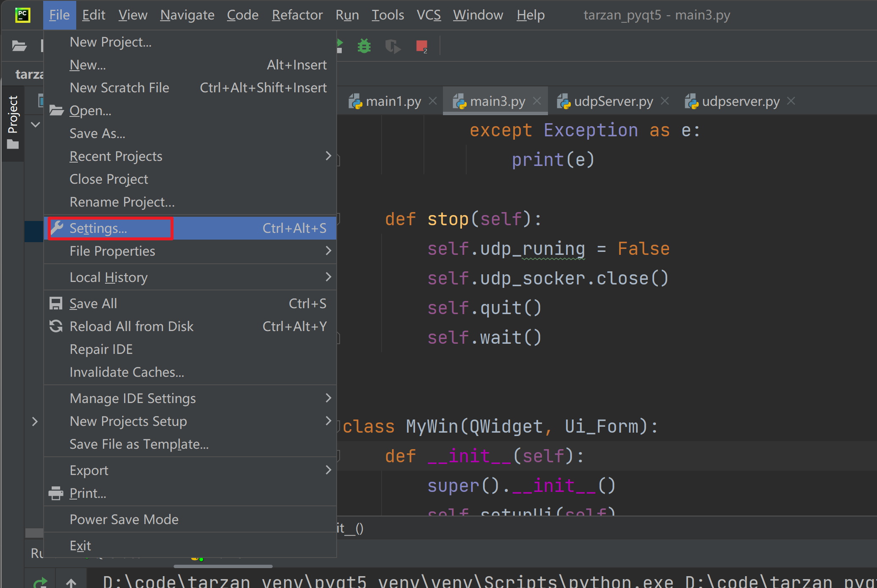Screen dimensions: 877x588
Task: Collapse the project tree chevron
Action: [x=36, y=124]
